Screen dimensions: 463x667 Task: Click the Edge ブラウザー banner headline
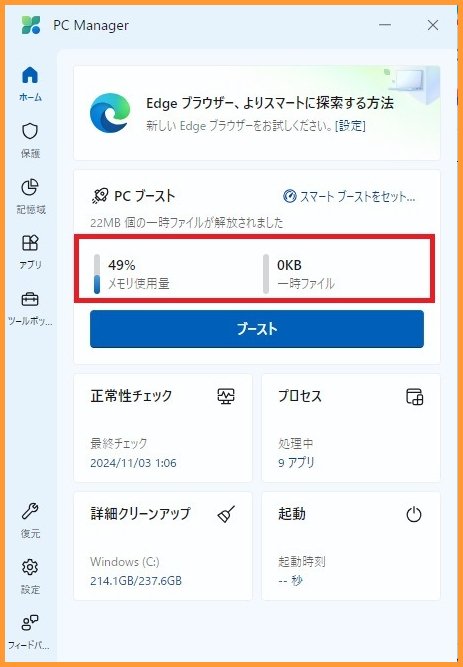click(x=270, y=103)
